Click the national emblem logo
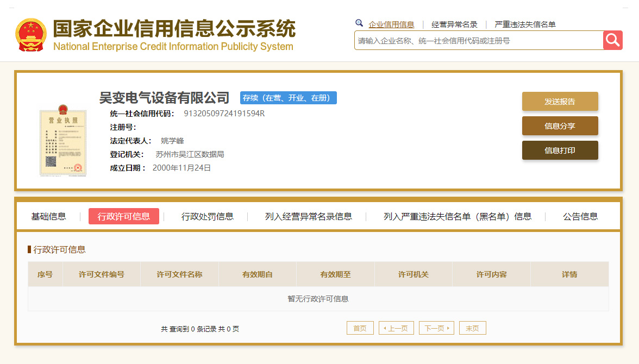 click(x=31, y=35)
